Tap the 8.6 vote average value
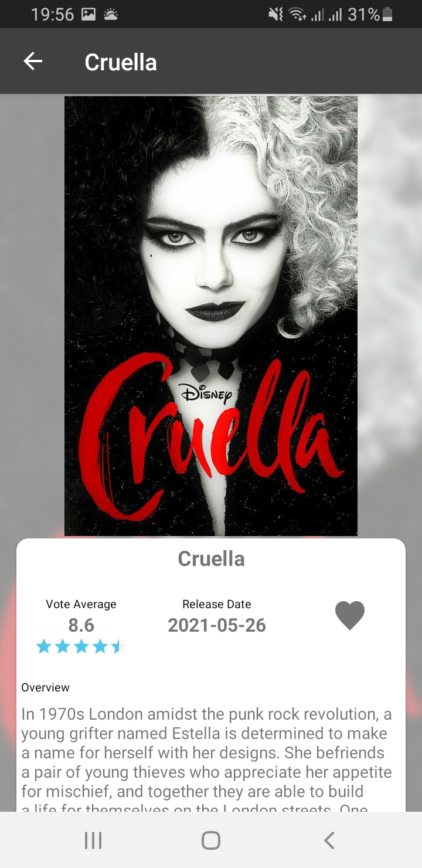The width and height of the screenshot is (422, 868). pos(81,625)
